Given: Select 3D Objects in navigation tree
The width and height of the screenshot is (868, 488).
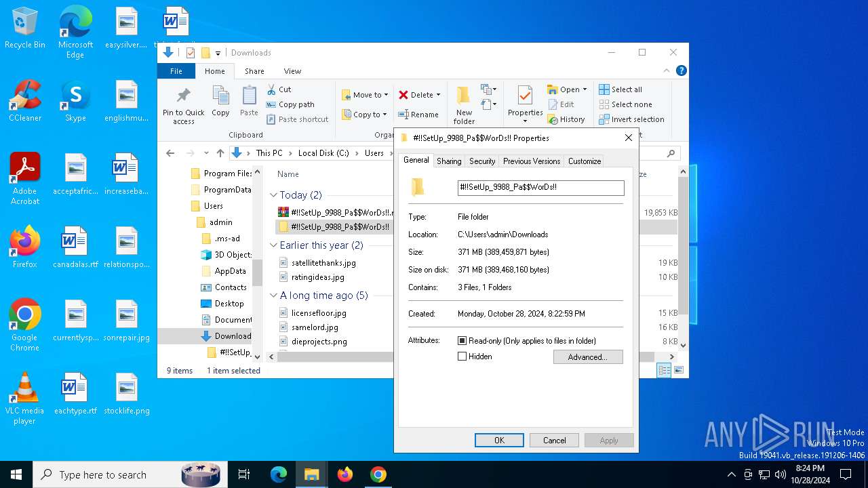Looking at the screenshot, I should pyautogui.click(x=227, y=255).
